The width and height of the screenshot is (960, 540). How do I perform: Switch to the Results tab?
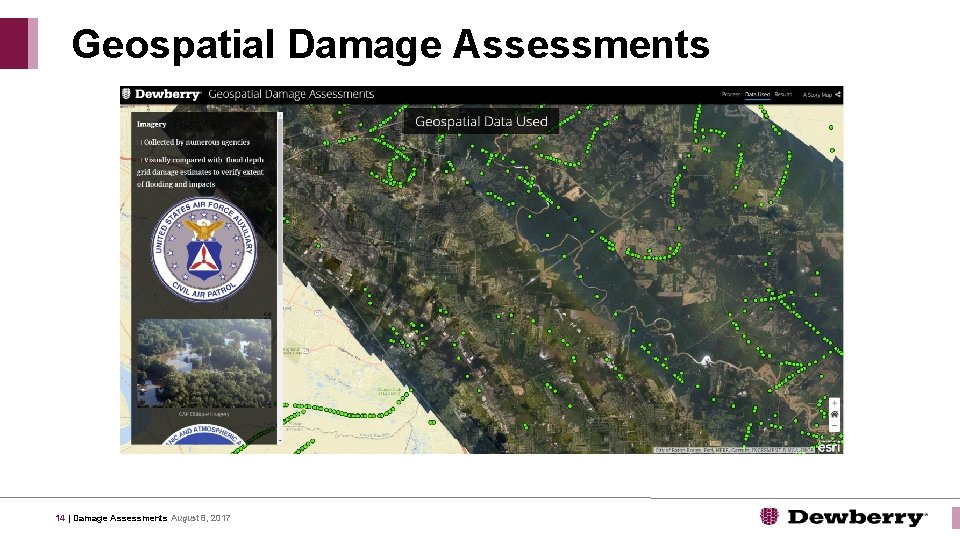pos(783,94)
